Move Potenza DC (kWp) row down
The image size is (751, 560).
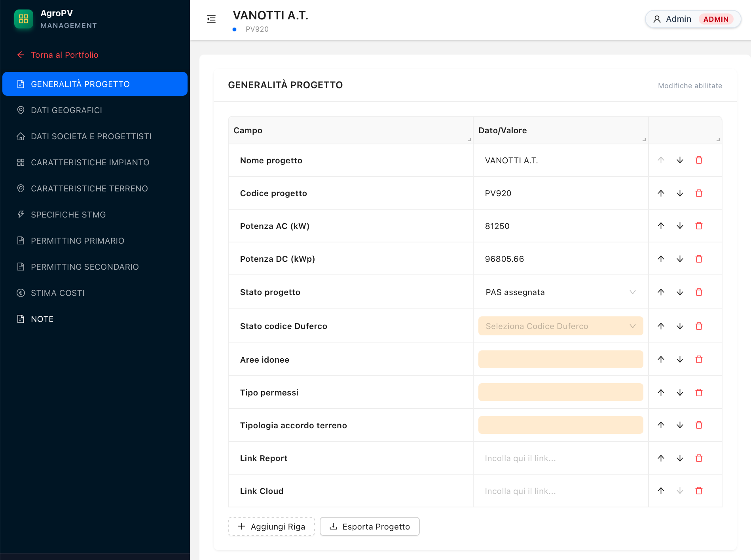pos(680,259)
